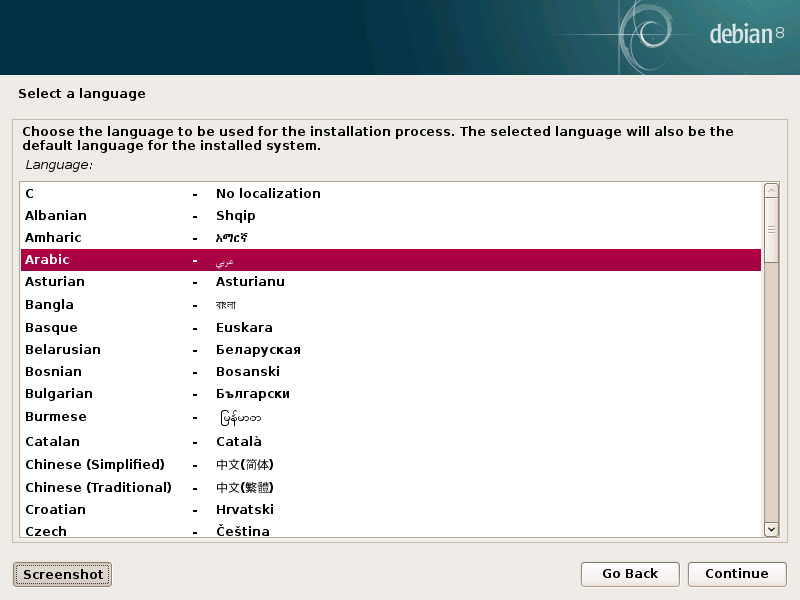
Task: Choose Belarusian from the list
Action: [x=390, y=350]
